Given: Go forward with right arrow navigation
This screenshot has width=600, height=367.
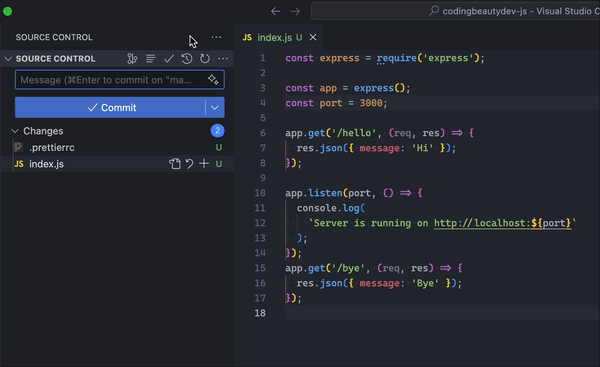Looking at the screenshot, I should tap(295, 11).
